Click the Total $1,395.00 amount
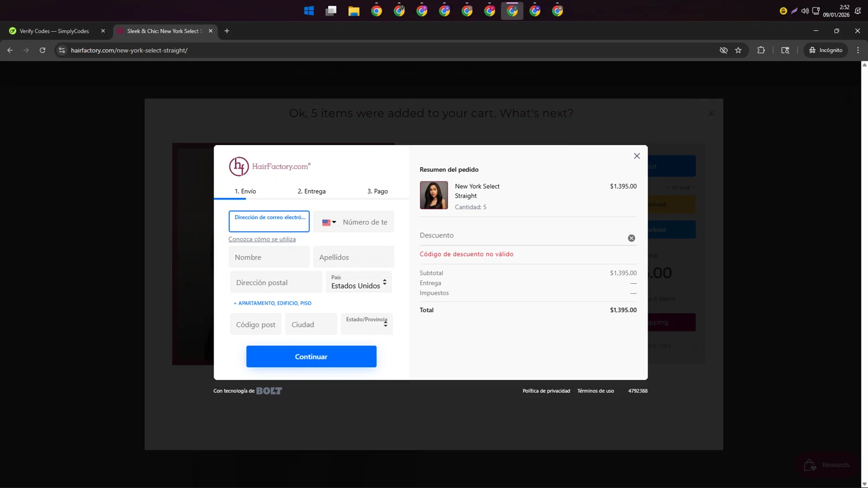 (623, 310)
